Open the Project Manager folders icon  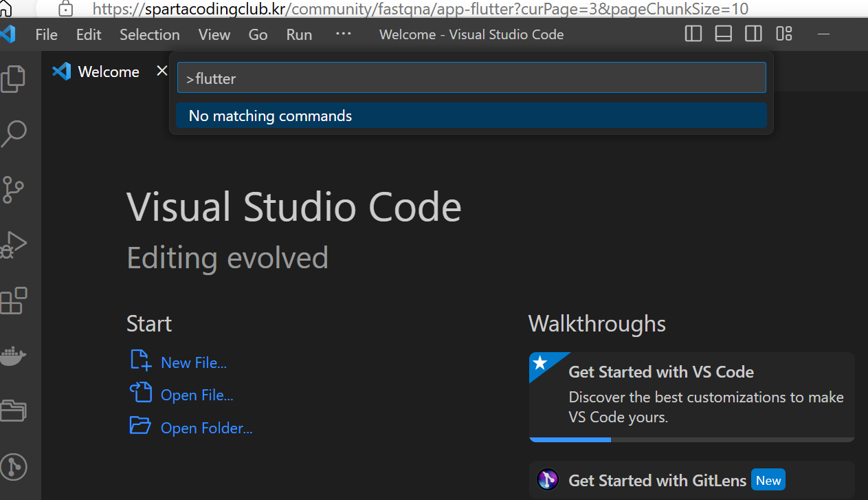pyautogui.click(x=14, y=411)
